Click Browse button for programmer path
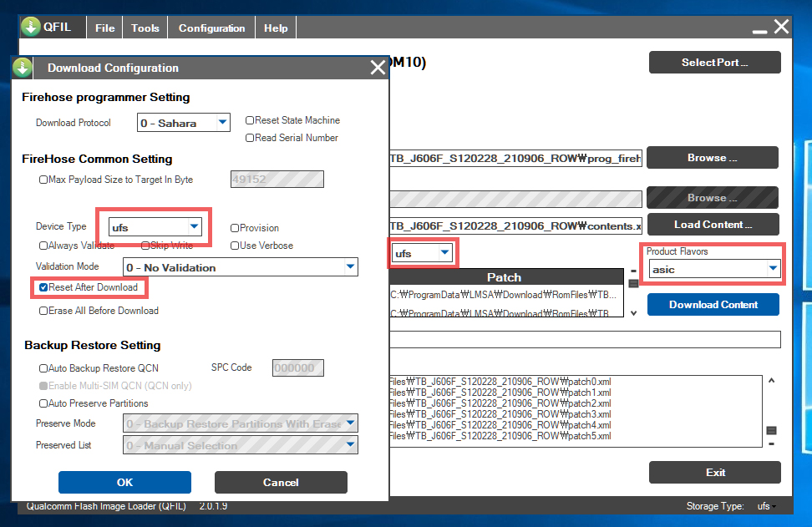Screen dimensions: 812x527 [712, 157]
